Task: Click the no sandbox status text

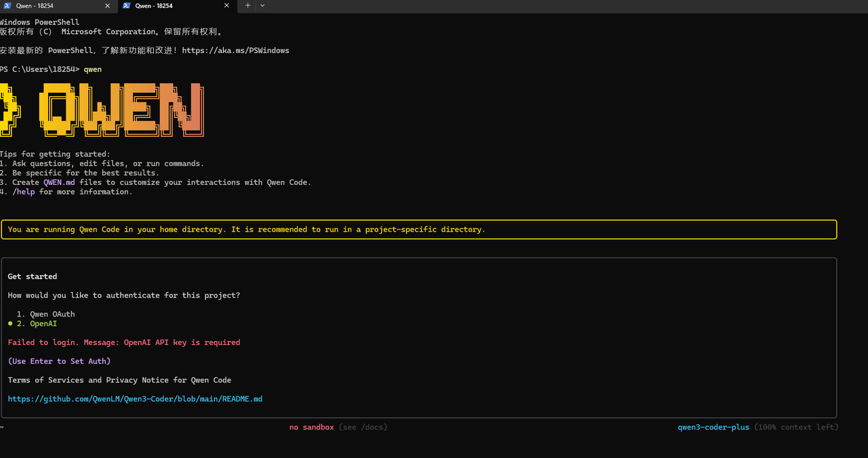Action: click(311, 428)
